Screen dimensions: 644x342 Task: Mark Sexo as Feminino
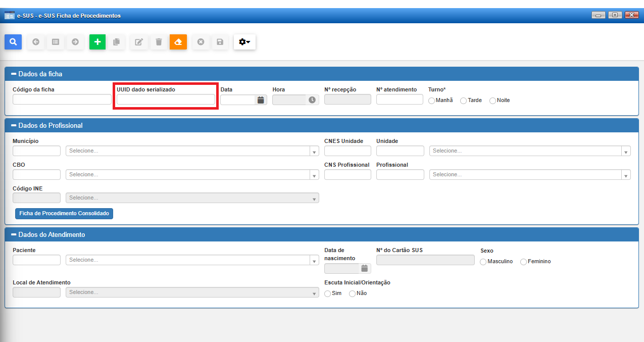[x=523, y=262]
